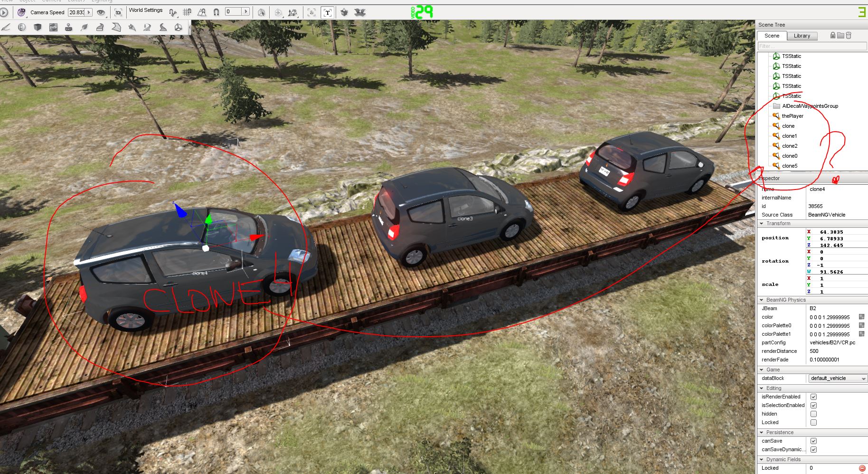Open World Settings
This screenshot has height=474, width=868.
tap(146, 10)
